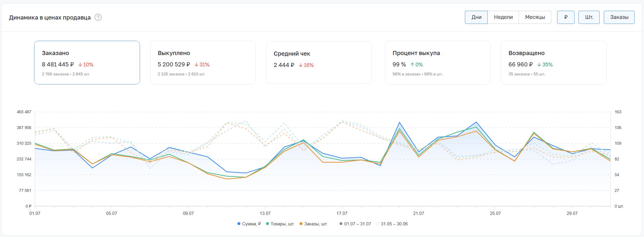Click the x-axis date label 05.07

[112, 213]
